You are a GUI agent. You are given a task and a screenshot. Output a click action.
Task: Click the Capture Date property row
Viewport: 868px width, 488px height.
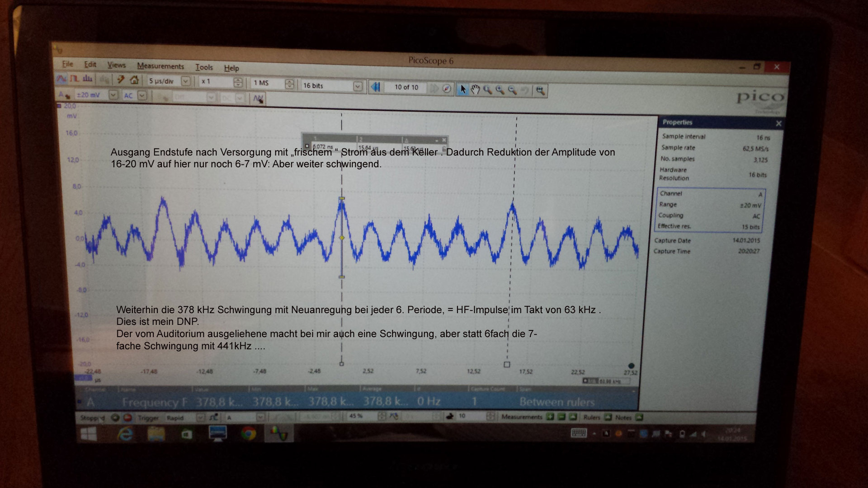[x=708, y=240]
